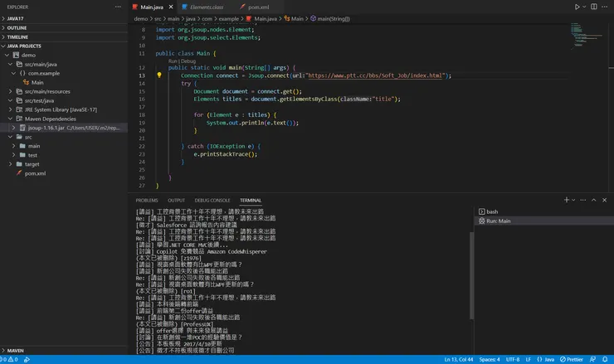
Task: Change UTF-8 encoding in status bar
Action: (x=512, y=359)
